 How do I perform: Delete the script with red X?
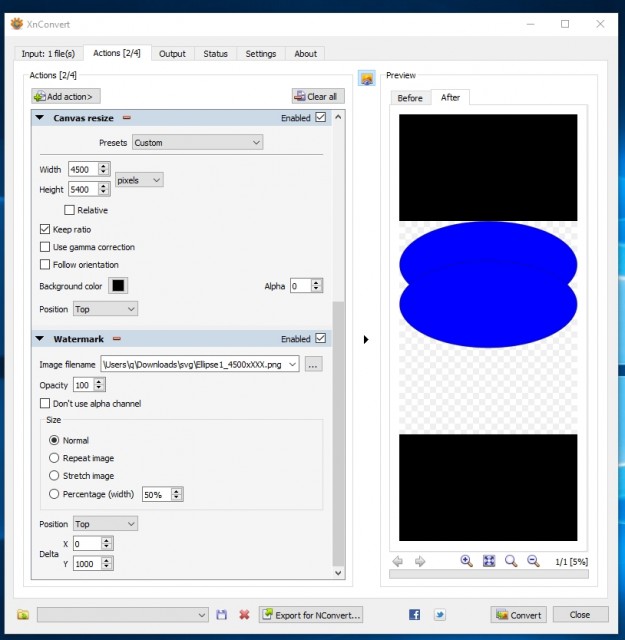point(244,614)
